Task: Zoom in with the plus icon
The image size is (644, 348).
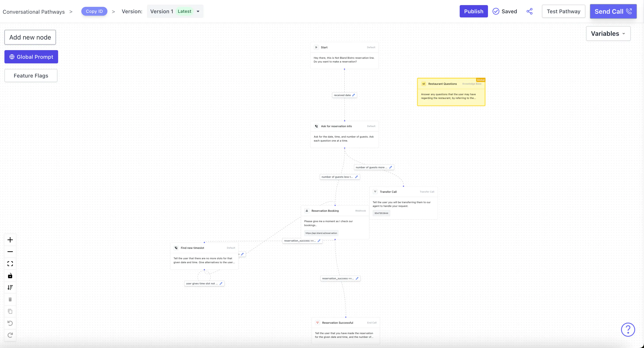Action: point(10,240)
